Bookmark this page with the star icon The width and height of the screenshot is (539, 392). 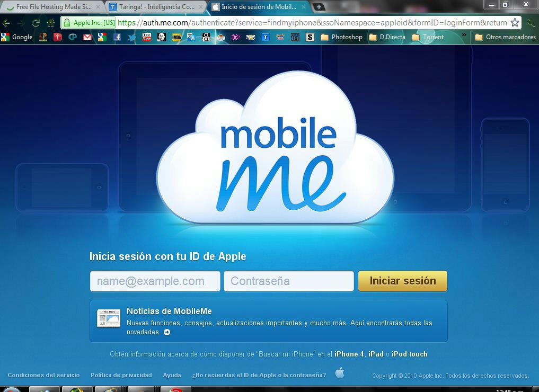tap(515, 23)
